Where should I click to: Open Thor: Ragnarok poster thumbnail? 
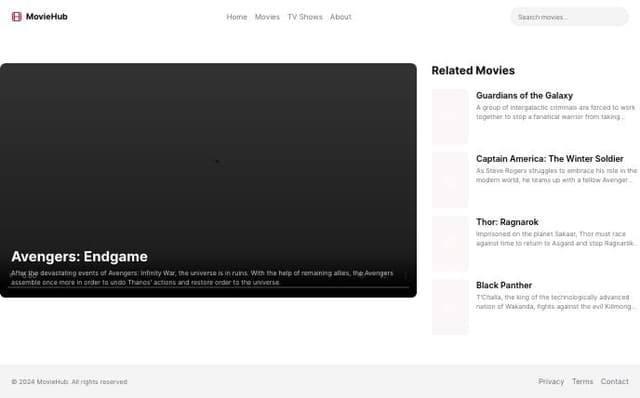pos(450,244)
